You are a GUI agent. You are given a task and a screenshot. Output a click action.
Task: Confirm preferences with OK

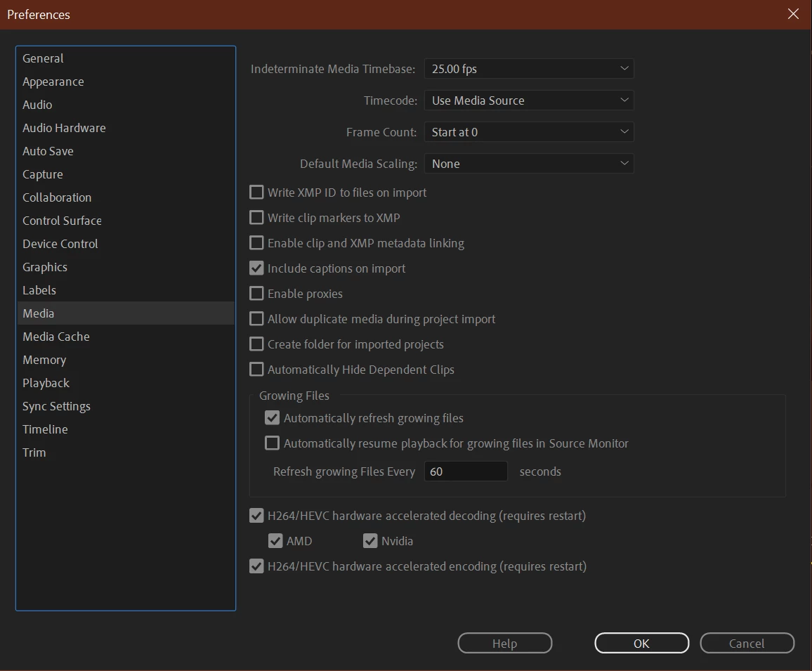coord(641,643)
